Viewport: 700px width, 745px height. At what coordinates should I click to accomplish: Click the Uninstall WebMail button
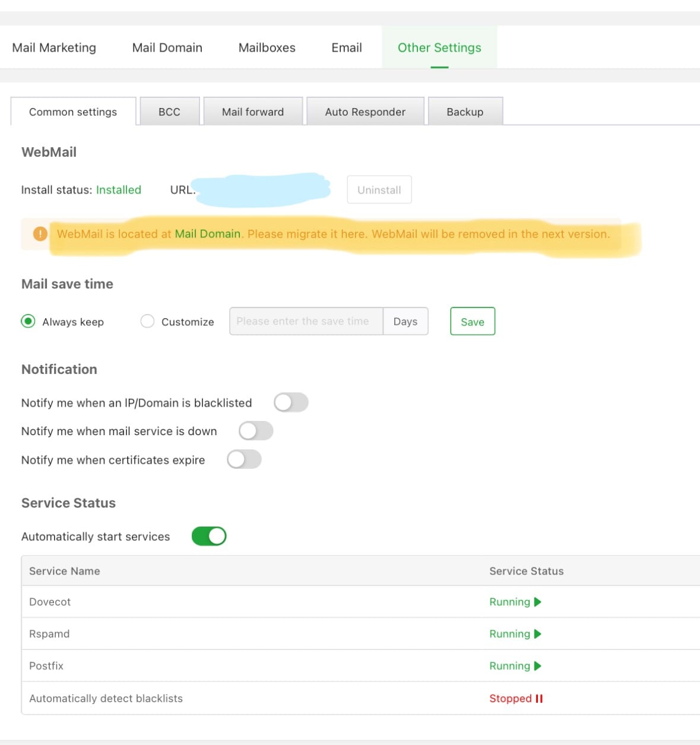tap(379, 190)
